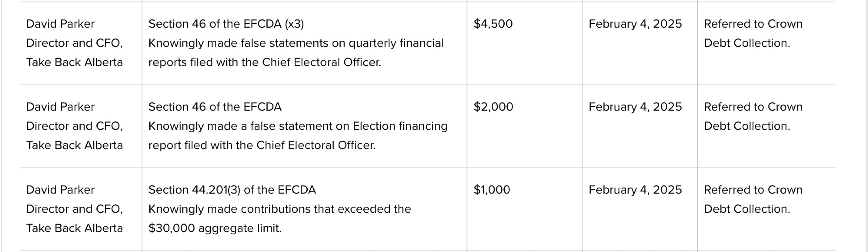
Task: Click 'Section 44.201(3) of the EFCDA' text
Action: (x=232, y=190)
